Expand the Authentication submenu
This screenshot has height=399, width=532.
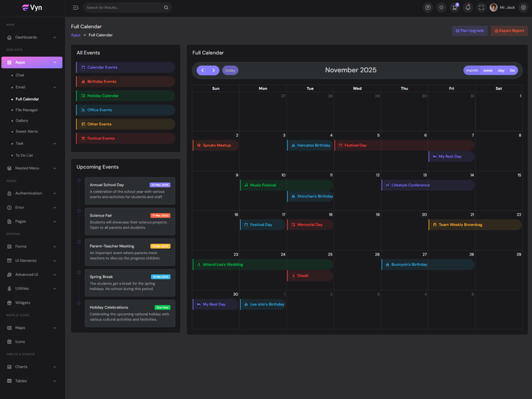[x=31, y=194]
